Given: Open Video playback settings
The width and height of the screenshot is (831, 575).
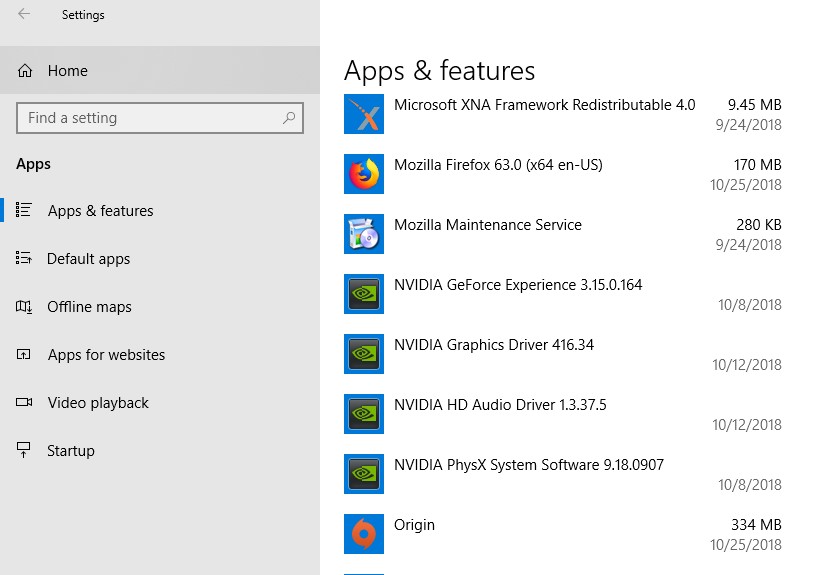Looking at the screenshot, I should tap(98, 403).
